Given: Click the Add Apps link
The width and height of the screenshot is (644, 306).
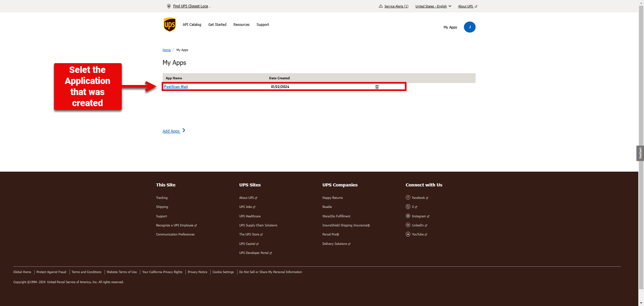Looking at the screenshot, I should click(x=171, y=131).
